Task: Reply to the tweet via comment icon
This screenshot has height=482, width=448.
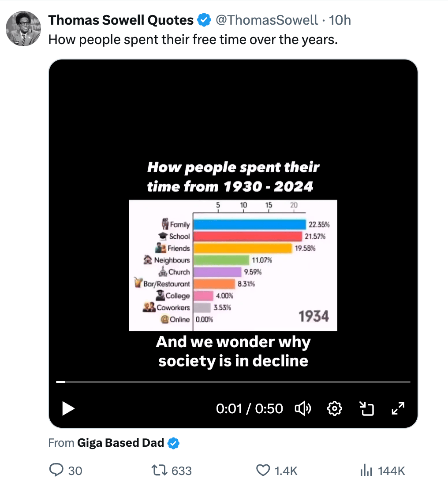Action: tap(56, 471)
